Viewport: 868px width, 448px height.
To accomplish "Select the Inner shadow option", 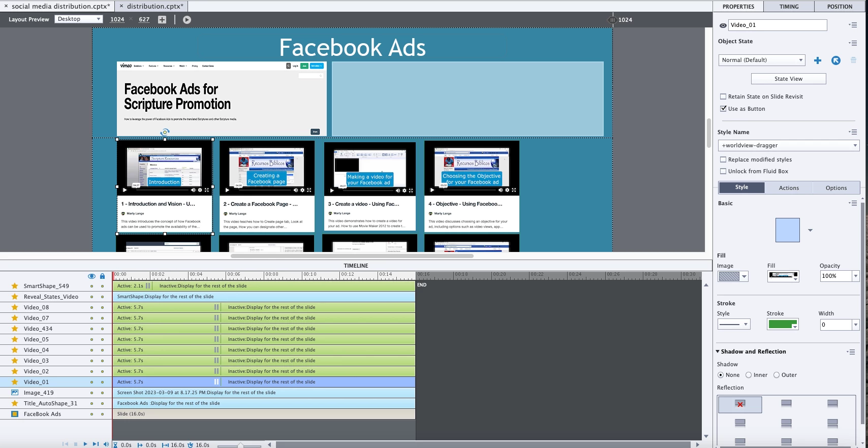I will coord(749,375).
